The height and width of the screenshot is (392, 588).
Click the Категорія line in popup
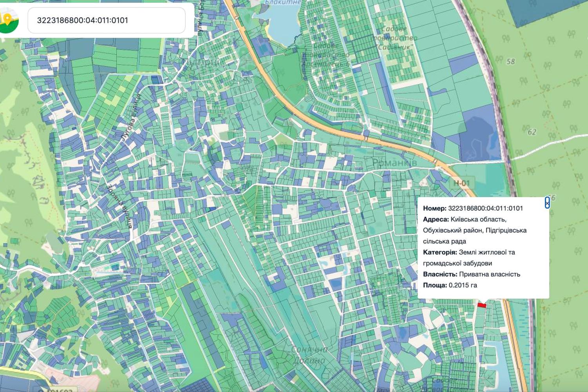click(x=469, y=258)
